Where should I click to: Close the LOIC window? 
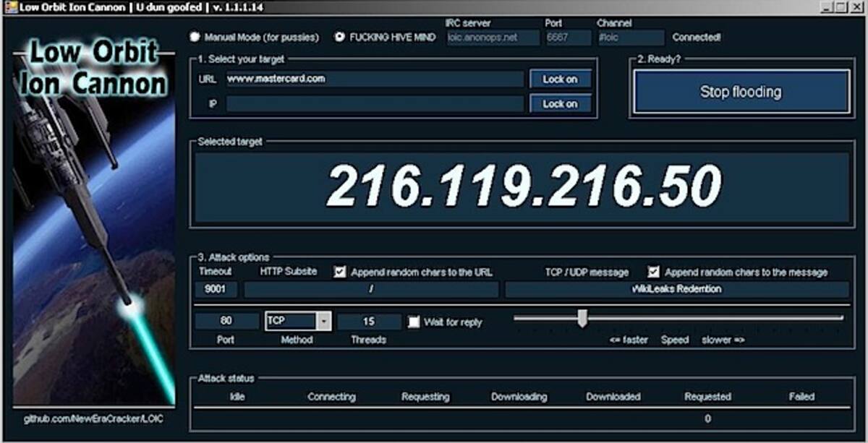click(856, 7)
